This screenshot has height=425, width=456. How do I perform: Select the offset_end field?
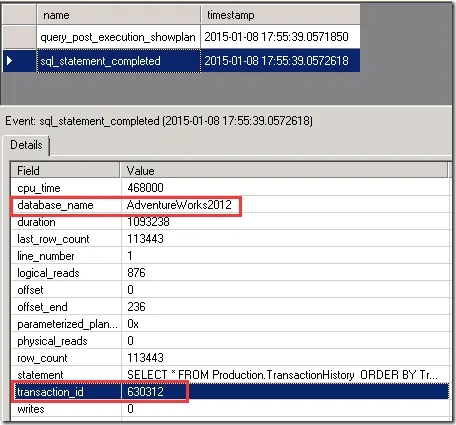[x=42, y=307]
